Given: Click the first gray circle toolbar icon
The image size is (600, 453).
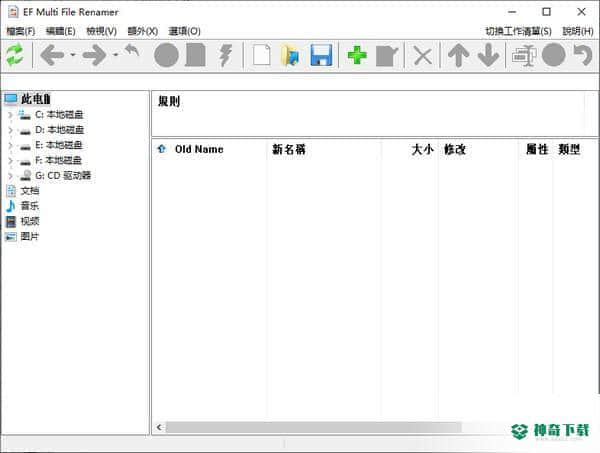Looking at the screenshot, I should click(x=166, y=55).
